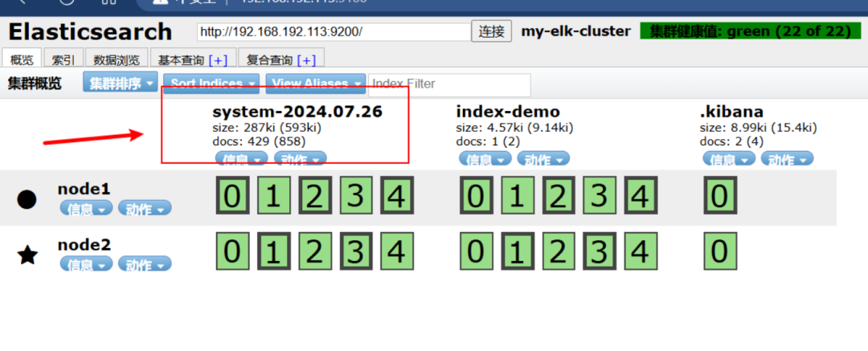Focus the Index Filter input
868x351 pixels.
[449, 84]
